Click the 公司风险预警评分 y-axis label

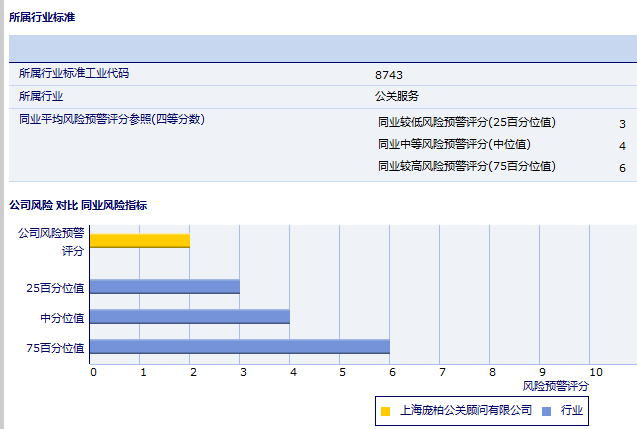tap(52, 241)
